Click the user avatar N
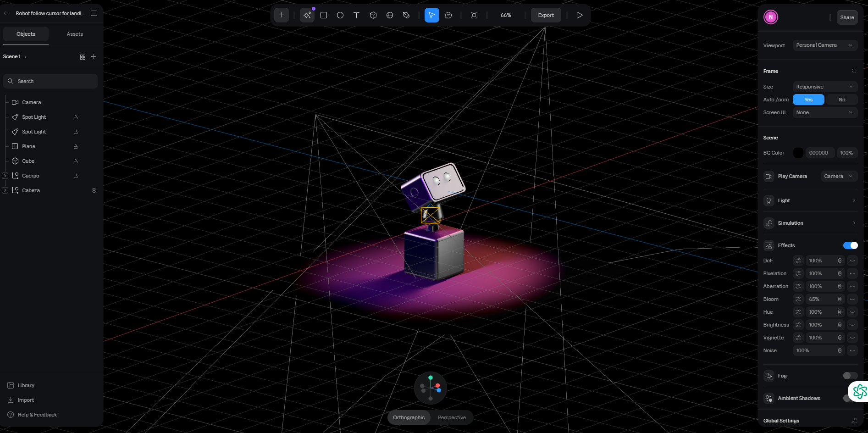Viewport: 868px width, 433px height. pos(771,17)
